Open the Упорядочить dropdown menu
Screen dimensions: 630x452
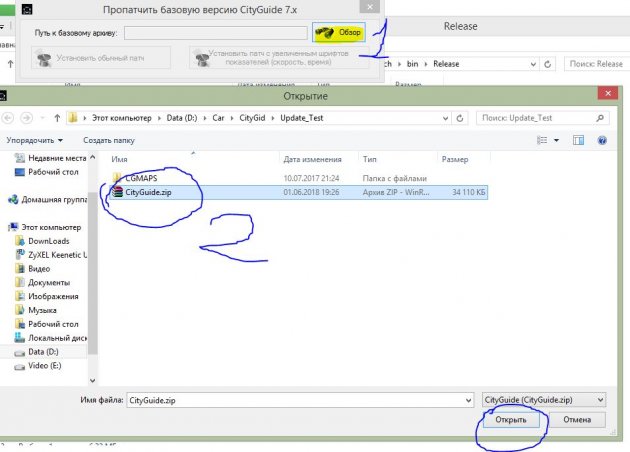click(35, 141)
